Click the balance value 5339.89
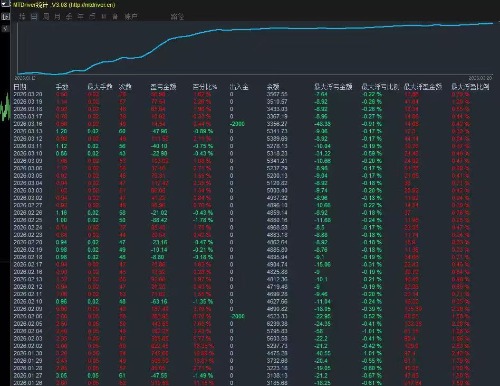This screenshot has height=386, width=500. (277, 139)
